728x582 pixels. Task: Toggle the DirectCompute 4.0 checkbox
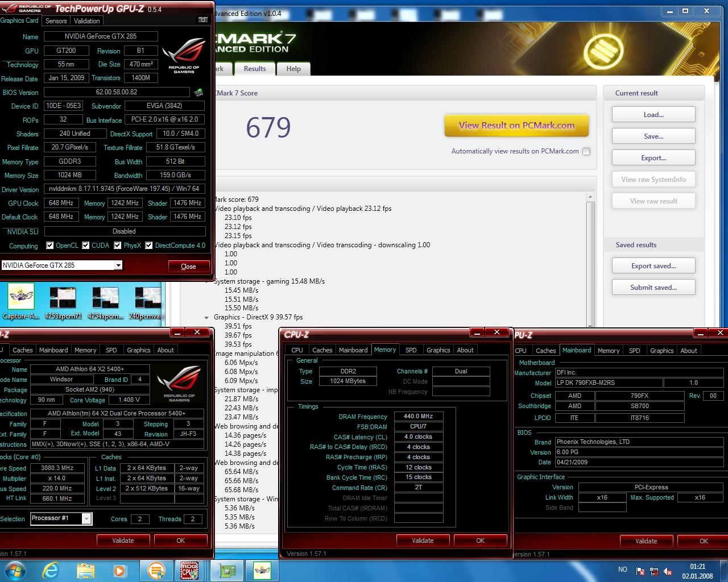148,246
